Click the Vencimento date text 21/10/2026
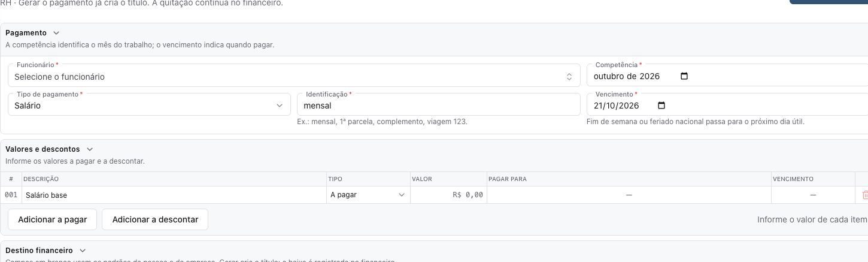This screenshot has width=868, height=262. [617, 106]
